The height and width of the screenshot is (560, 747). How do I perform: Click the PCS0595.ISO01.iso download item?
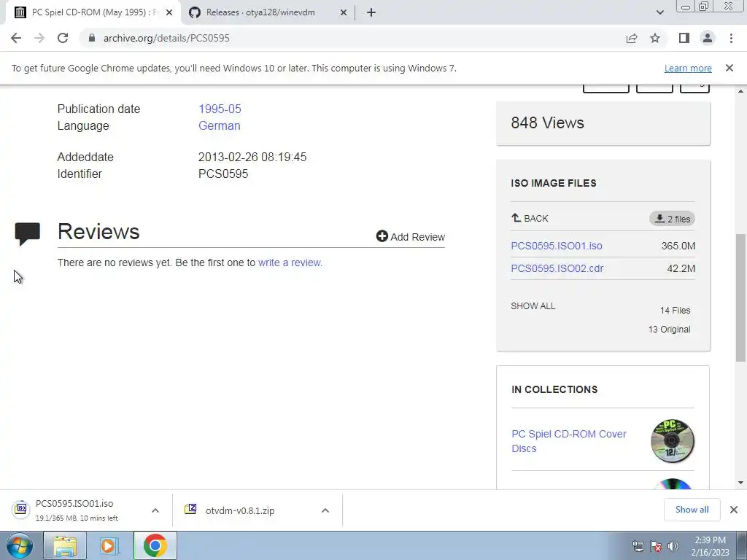coord(76,510)
